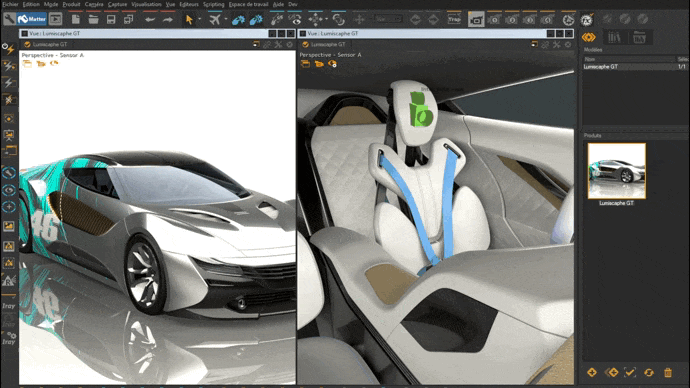Click the detach view icon in left view header

point(256,44)
